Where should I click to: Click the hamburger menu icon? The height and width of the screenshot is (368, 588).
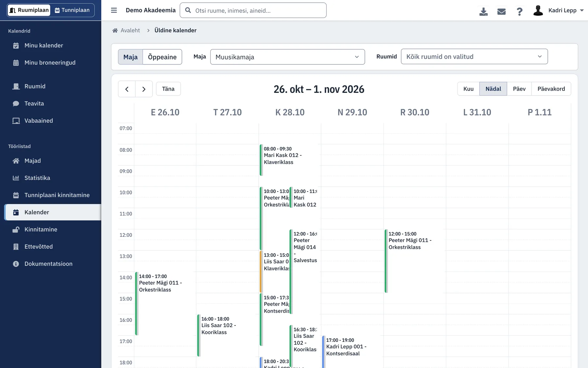click(114, 10)
